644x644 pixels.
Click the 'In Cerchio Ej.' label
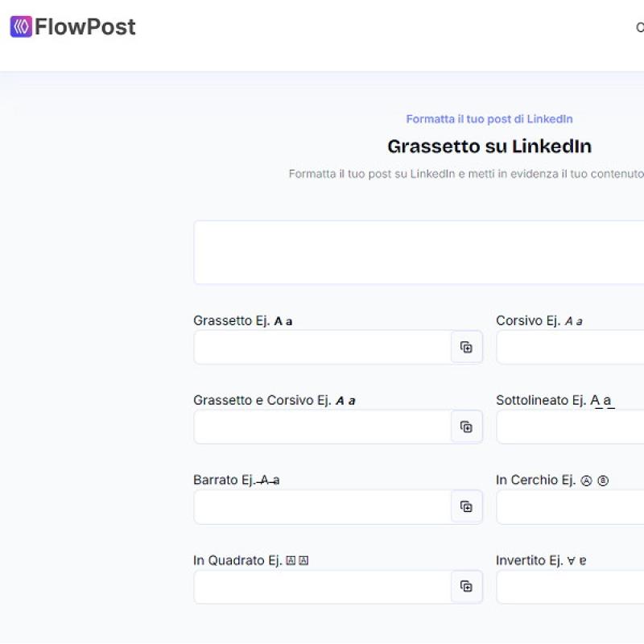pyautogui.click(x=536, y=480)
